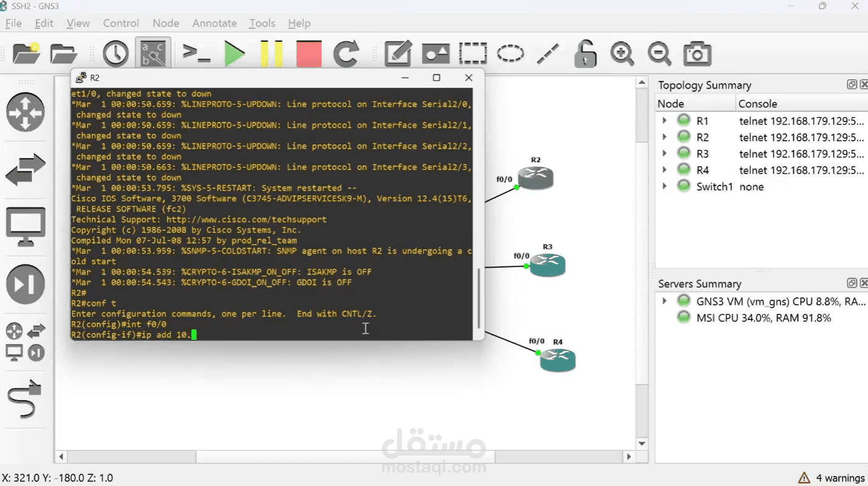
Task: Click the Open project folder icon
Action: [63, 54]
